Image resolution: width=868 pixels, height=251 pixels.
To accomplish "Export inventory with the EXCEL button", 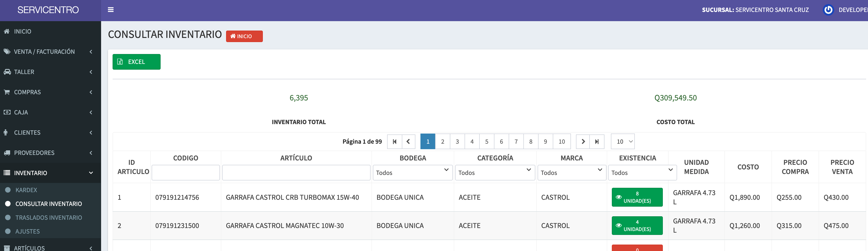I will pyautogui.click(x=136, y=62).
